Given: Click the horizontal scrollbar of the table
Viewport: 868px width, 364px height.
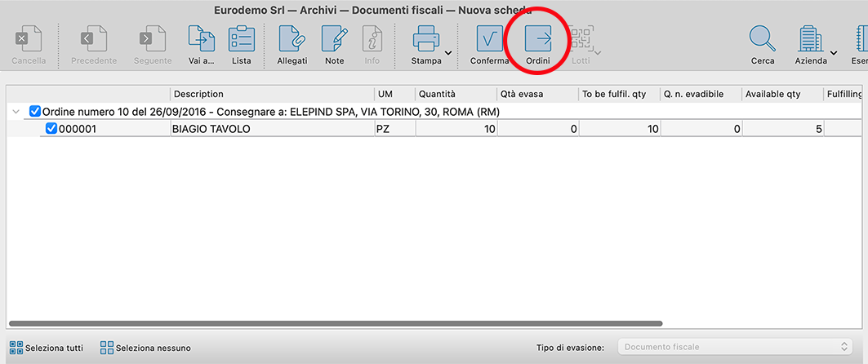Looking at the screenshot, I should click(327, 323).
